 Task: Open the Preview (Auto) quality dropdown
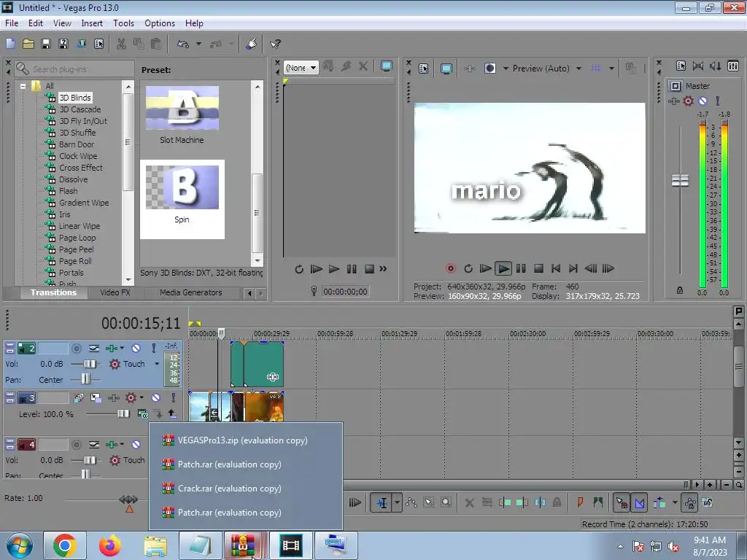[x=547, y=69]
